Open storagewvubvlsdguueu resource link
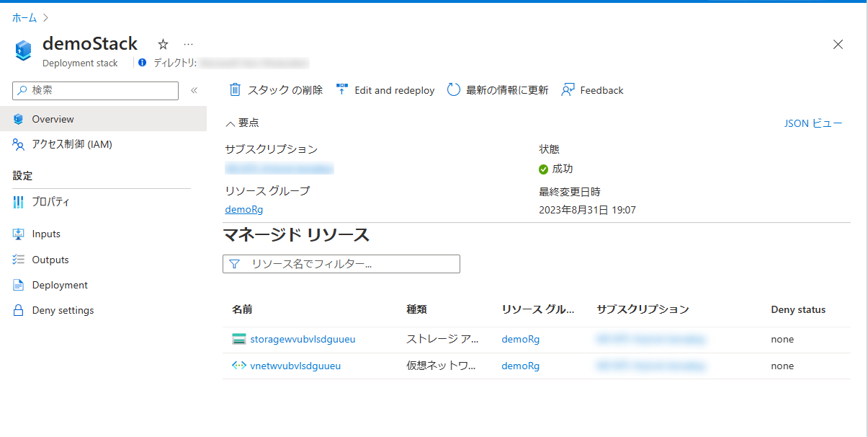The height and width of the screenshot is (437, 868). 303,339
